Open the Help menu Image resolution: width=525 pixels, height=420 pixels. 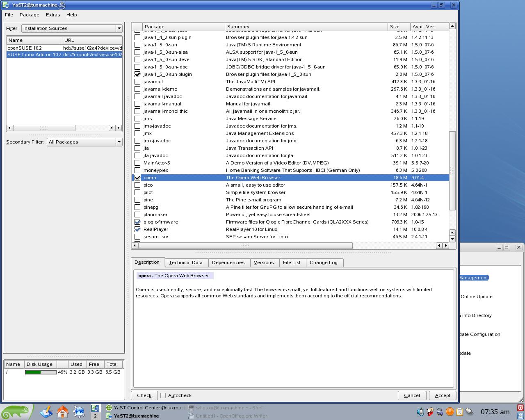click(x=71, y=15)
